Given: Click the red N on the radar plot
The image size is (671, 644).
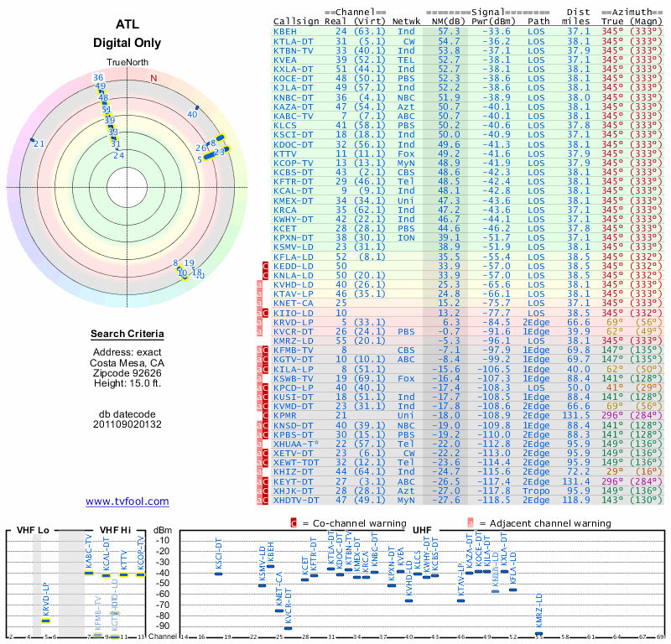Looking at the screenshot, I should [x=153, y=78].
